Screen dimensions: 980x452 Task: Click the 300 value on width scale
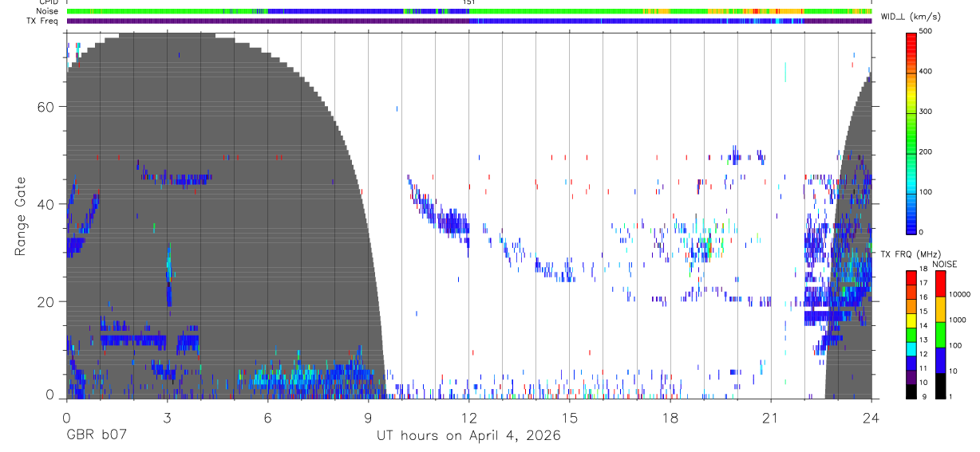point(926,112)
